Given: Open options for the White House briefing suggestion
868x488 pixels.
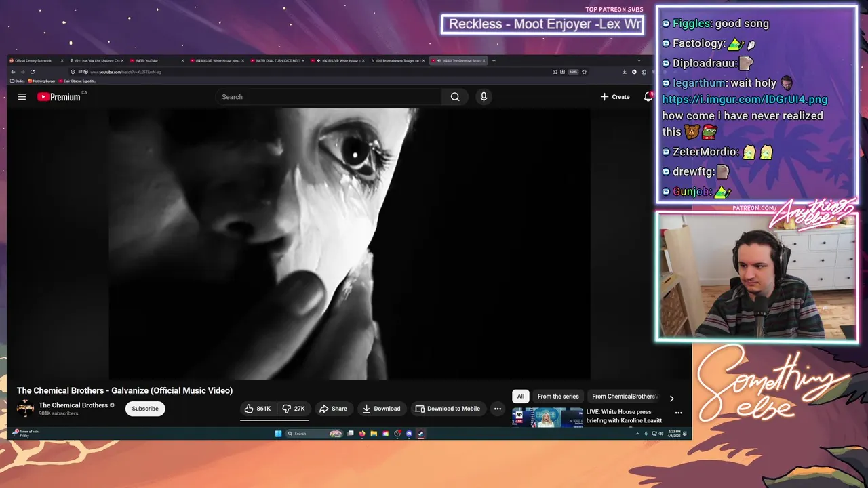Looking at the screenshot, I should coord(678,413).
